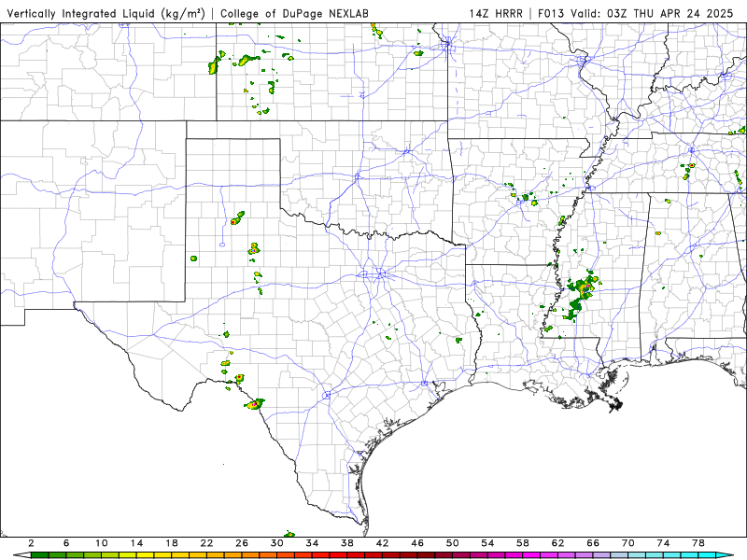Click legend value 34

(x=312, y=543)
